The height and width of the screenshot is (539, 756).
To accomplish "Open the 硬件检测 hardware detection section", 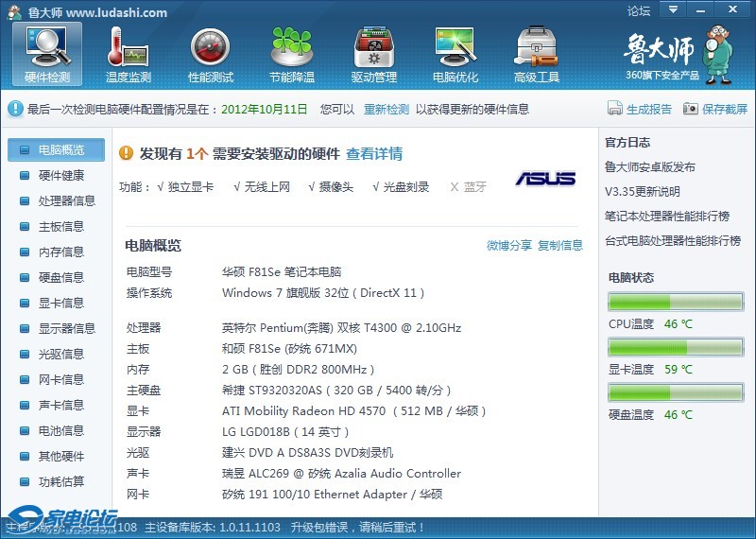I will coord(47,54).
